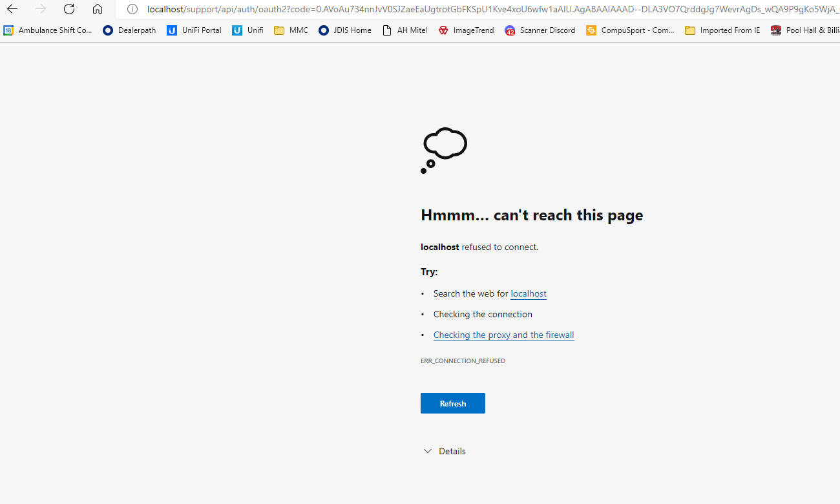Viewport: 840px width, 504px height.
Task: Open the AH Mitel bookmark
Action: click(x=405, y=30)
